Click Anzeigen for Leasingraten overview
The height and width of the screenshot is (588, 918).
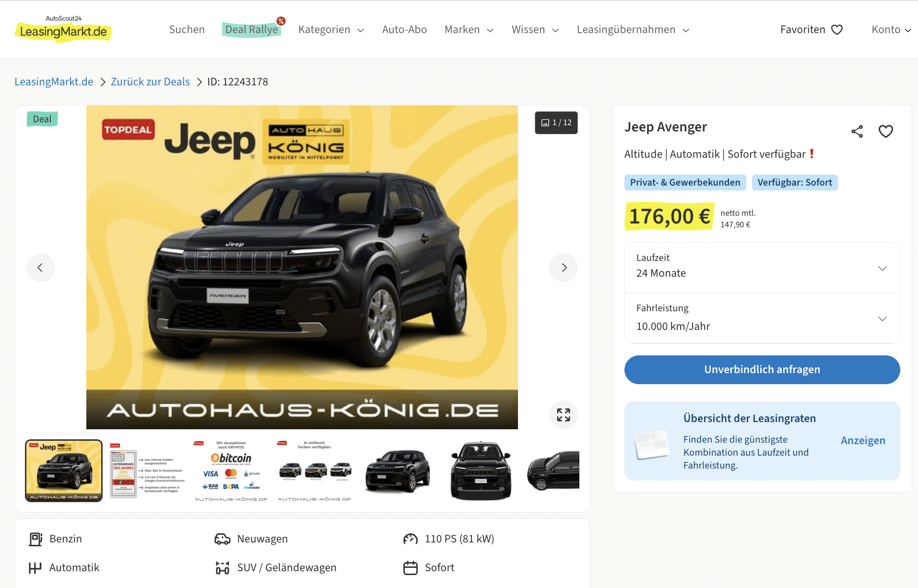click(863, 441)
